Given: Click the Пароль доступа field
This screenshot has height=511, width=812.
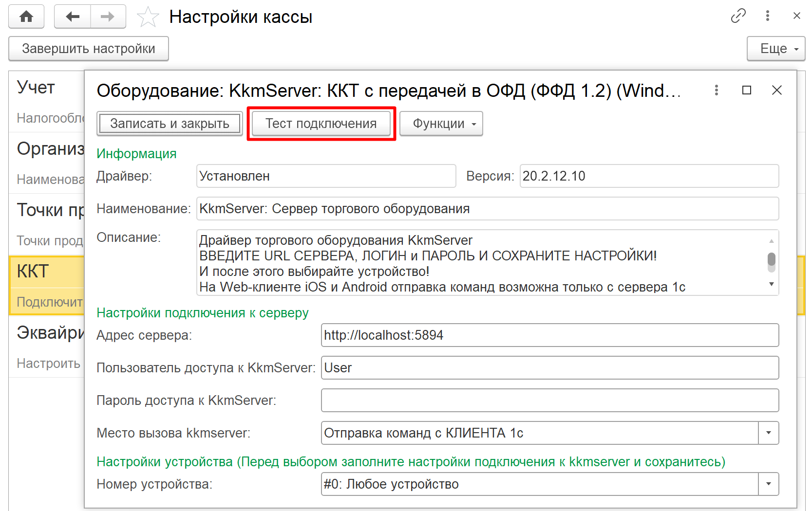Looking at the screenshot, I should [x=550, y=401].
